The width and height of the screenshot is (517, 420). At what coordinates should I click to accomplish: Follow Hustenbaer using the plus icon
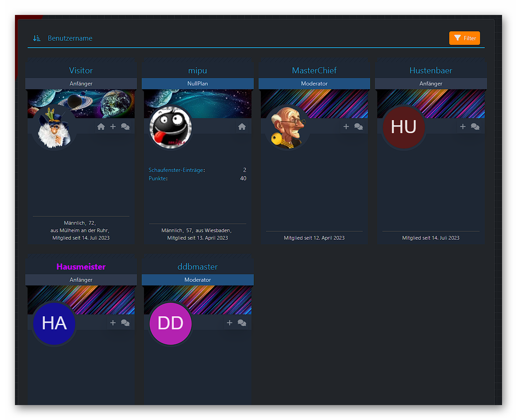463,127
